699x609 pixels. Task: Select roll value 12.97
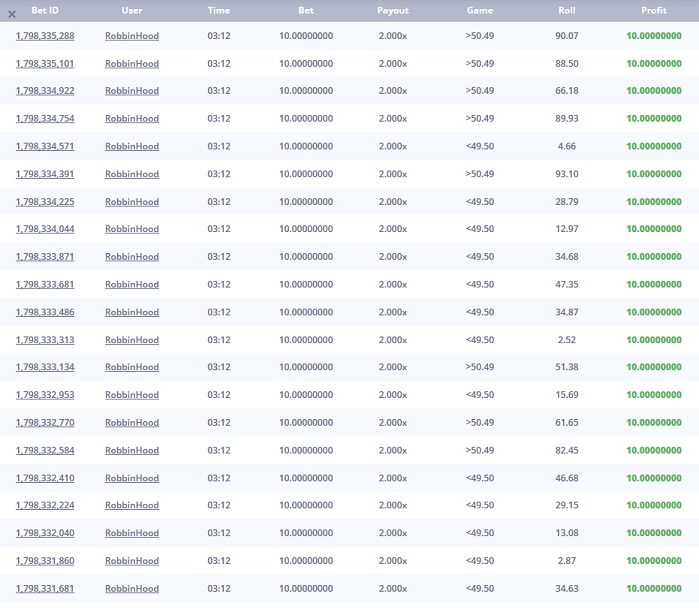(567, 229)
